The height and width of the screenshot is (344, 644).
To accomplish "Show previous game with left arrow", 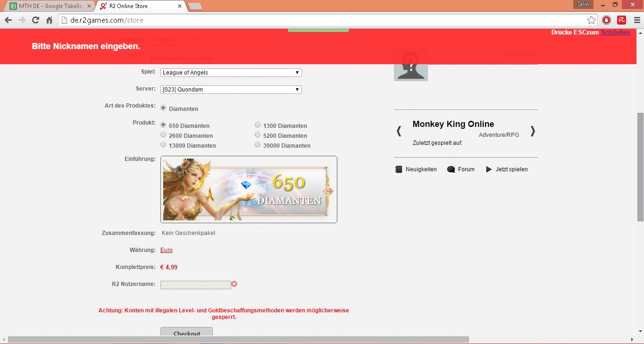I will 399,131.
